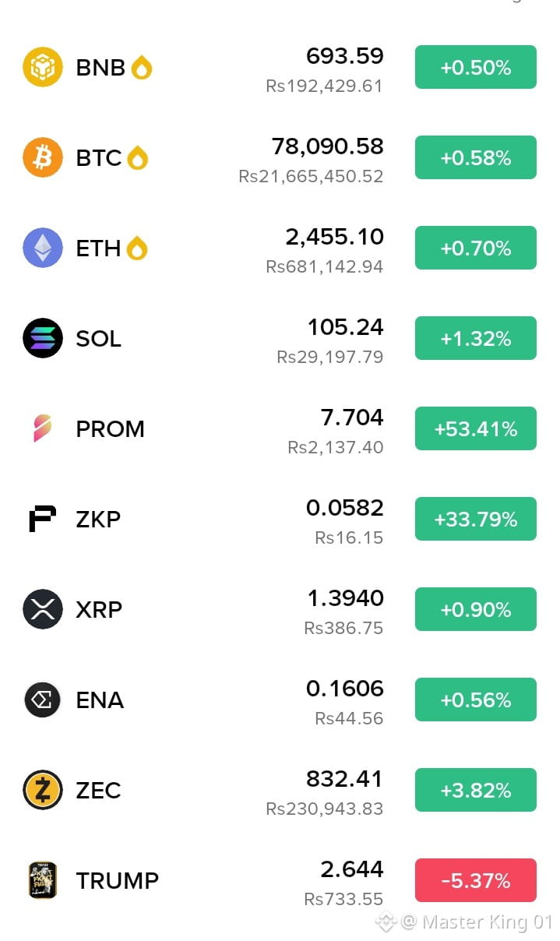The height and width of the screenshot is (941, 560).
Task: Open the ZEC price 832.41 row
Action: pyautogui.click(x=280, y=791)
